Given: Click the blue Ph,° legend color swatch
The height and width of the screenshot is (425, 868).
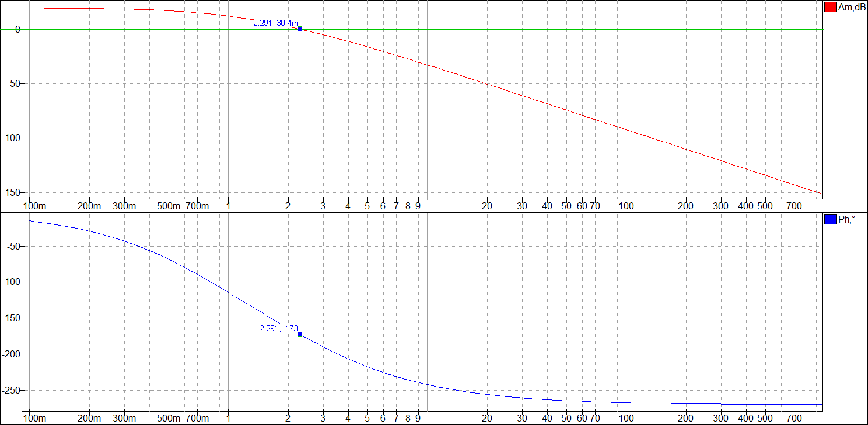Looking at the screenshot, I should pyautogui.click(x=829, y=220).
